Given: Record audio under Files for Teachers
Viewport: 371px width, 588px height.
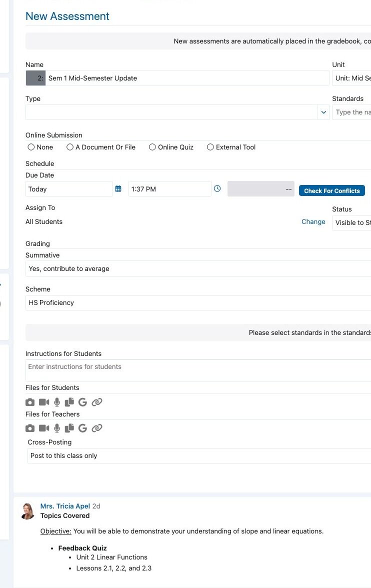Looking at the screenshot, I should click(57, 428).
